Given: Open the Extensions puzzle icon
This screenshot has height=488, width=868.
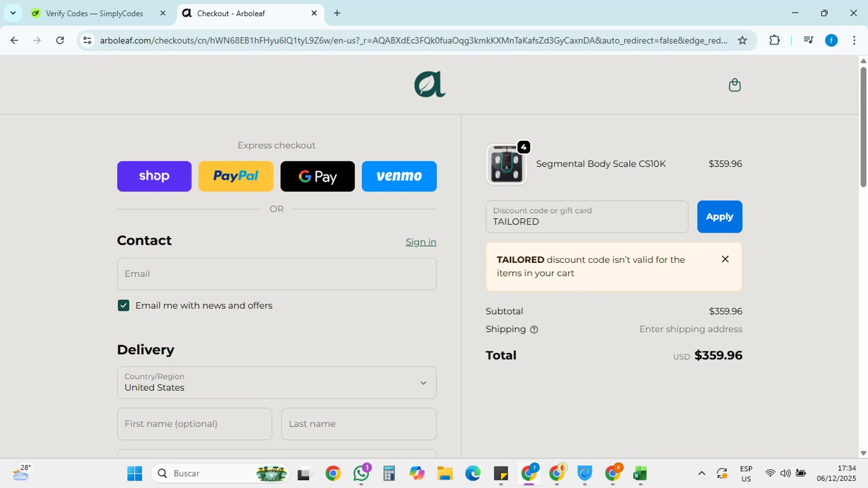Looking at the screenshot, I should [x=774, y=41].
